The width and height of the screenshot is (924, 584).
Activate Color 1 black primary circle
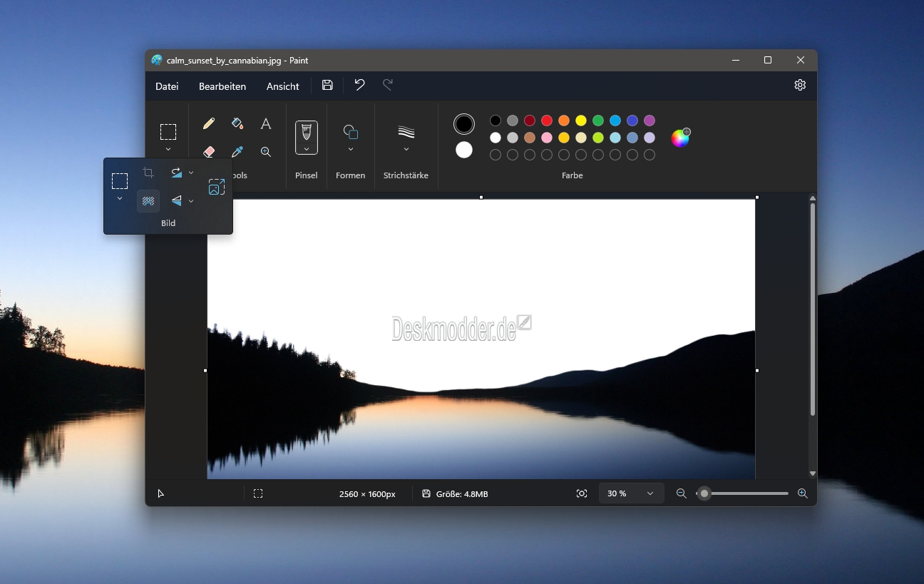(x=464, y=124)
